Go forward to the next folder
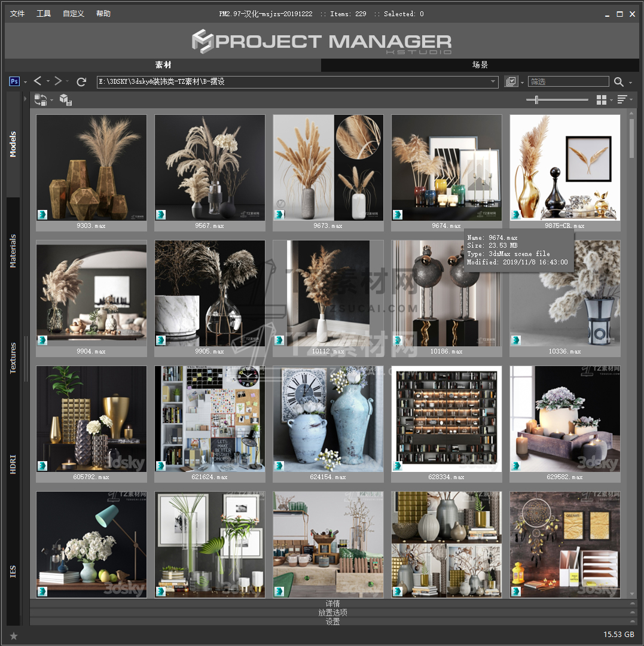The height and width of the screenshot is (646, 644). point(58,81)
